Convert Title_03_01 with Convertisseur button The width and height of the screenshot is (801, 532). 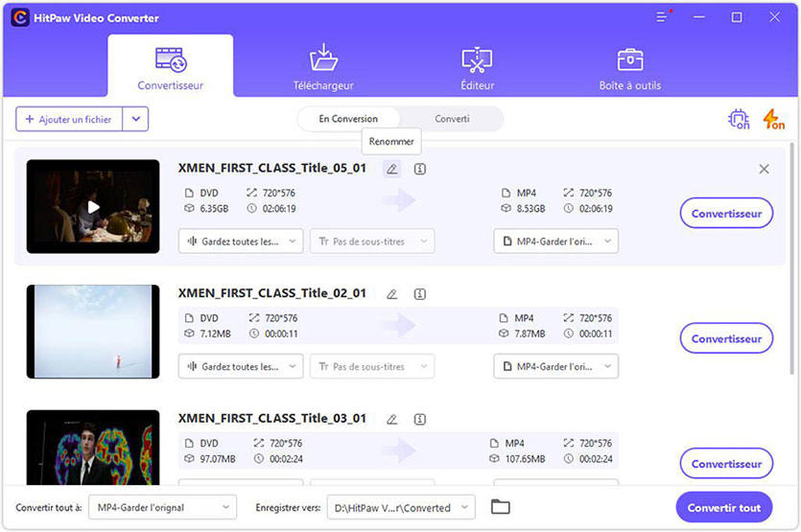[x=726, y=464]
